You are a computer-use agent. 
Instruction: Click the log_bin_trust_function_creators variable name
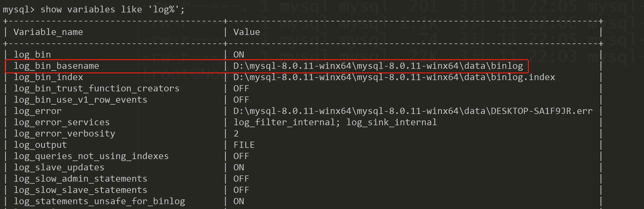(97, 89)
